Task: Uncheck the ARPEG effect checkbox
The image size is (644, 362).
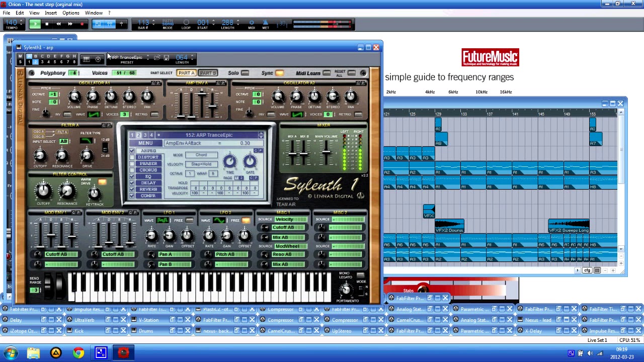Action: [132, 151]
